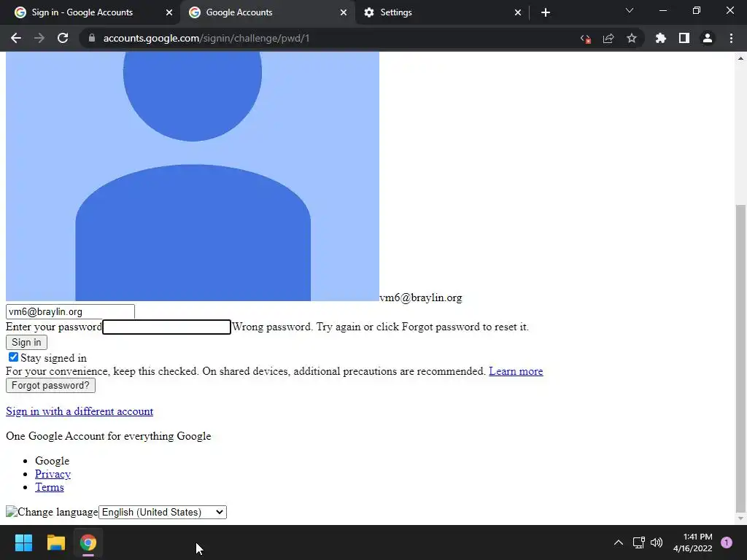Click the scrollbar up arrow

(740, 58)
